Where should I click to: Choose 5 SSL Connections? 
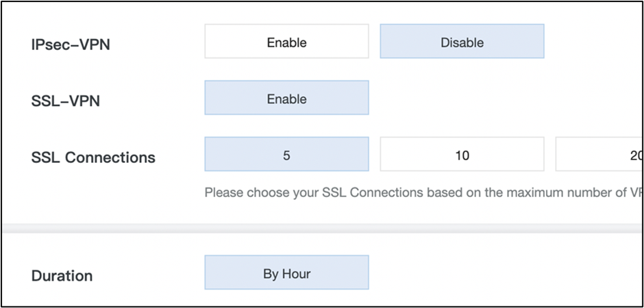pyautogui.click(x=286, y=155)
